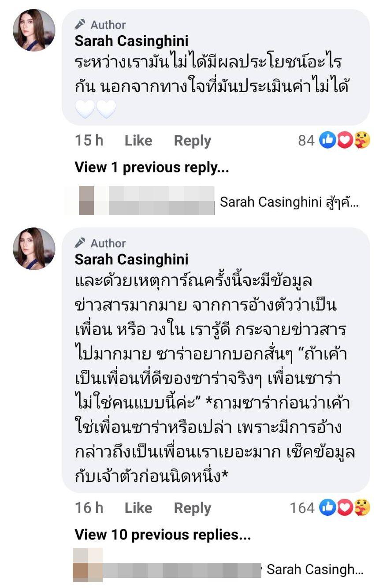This screenshot has height=588, width=383.
Task: Reply to the comment posted 15 h ago
Action: tap(193, 141)
